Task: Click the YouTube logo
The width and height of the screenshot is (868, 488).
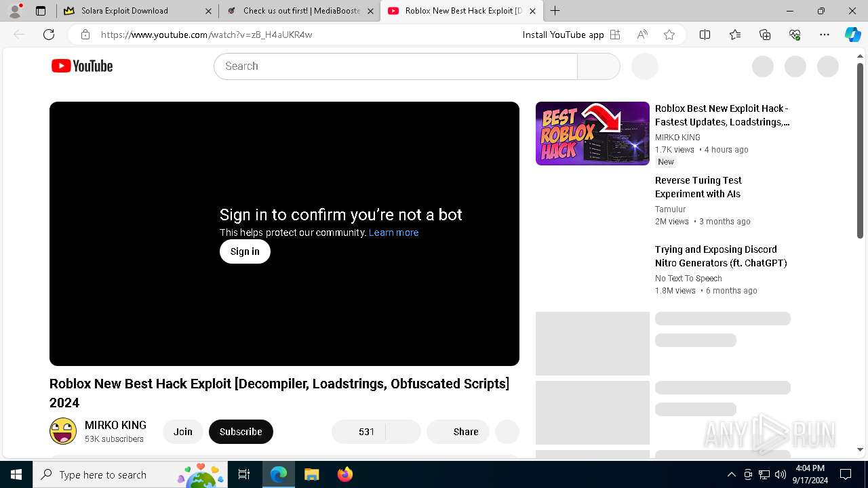Action: pos(82,66)
